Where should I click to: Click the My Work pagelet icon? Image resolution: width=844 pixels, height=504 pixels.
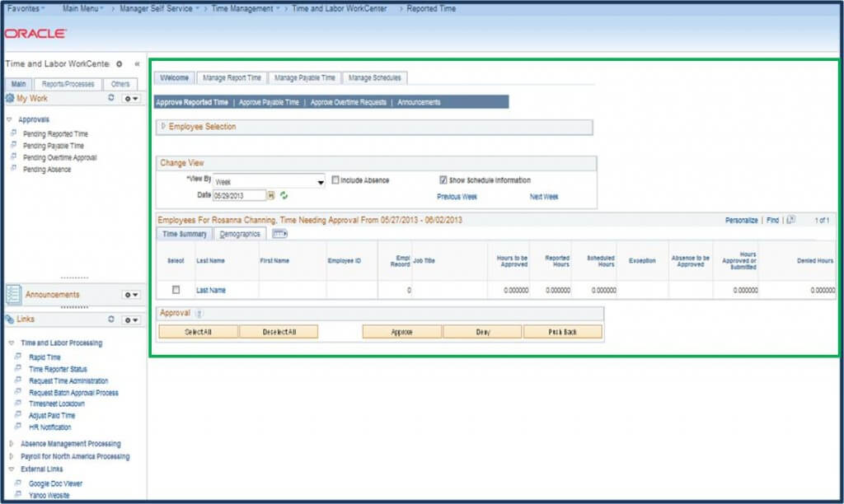tap(10, 98)
